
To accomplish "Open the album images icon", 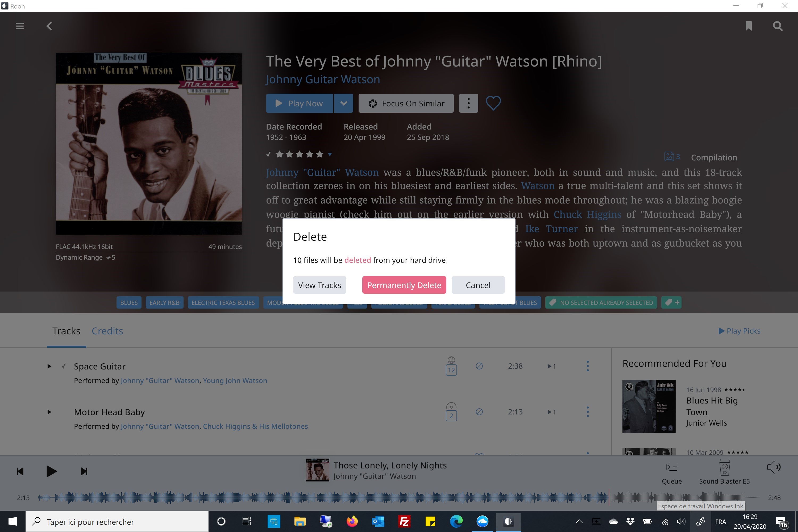I will pos(669,156).
